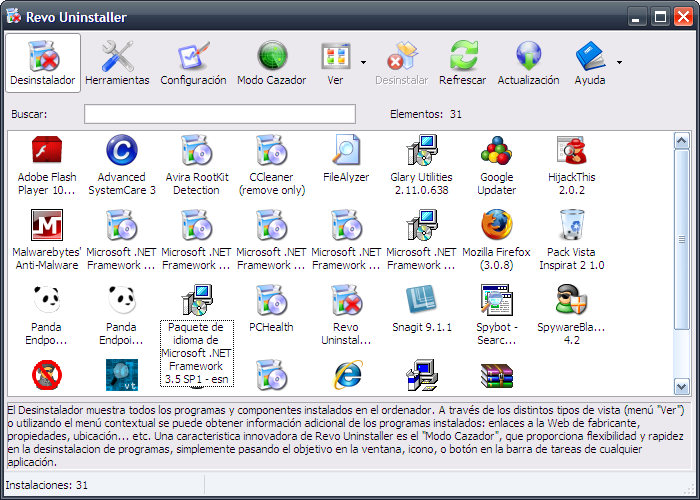The image size is (700, 500).
Task: Click the greyed Desinstalar toolbar button
Action: [x=401, y=63]
